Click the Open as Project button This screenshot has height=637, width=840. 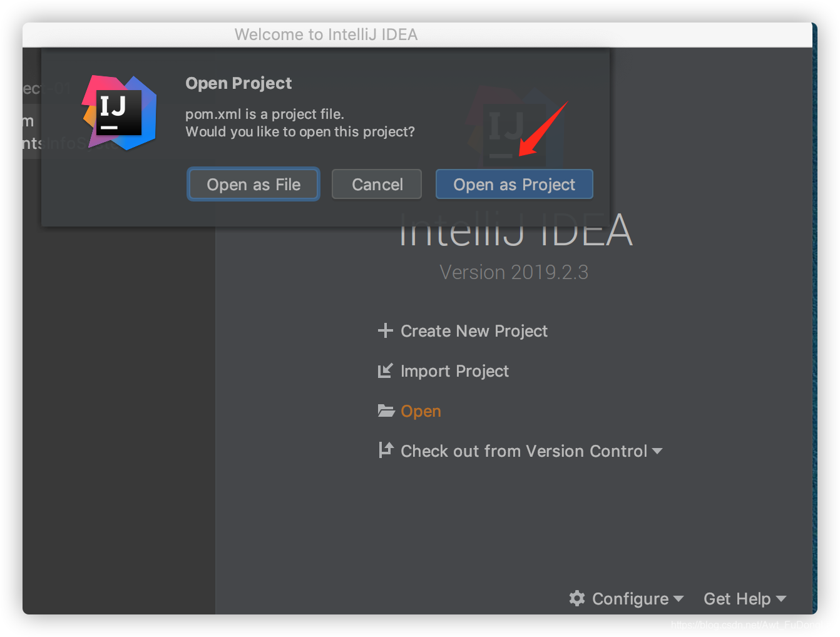tap(514, 184)
